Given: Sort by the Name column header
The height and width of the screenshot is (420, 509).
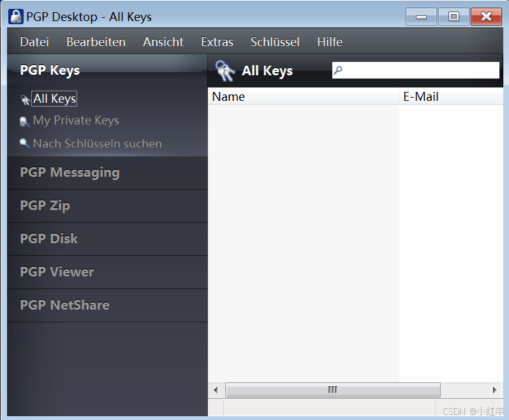Looking at the screenshot, I should pos(303,97).
